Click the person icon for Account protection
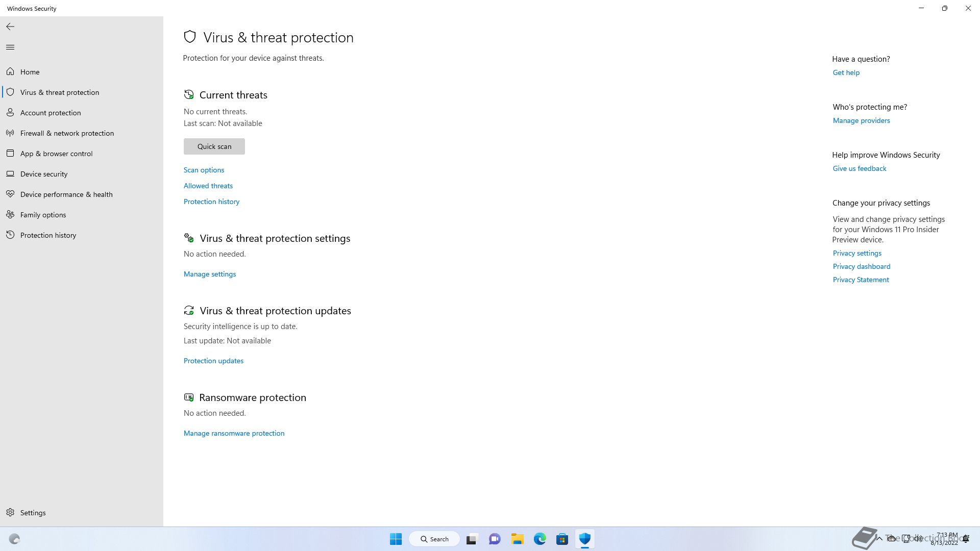980x551 pixels. pos(10,112)
